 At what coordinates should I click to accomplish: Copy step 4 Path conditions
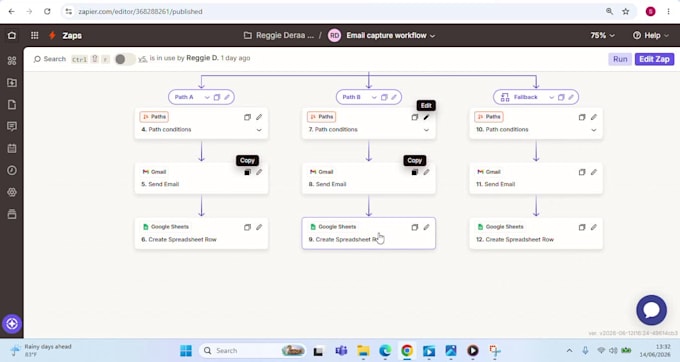[x=247, y=117]
